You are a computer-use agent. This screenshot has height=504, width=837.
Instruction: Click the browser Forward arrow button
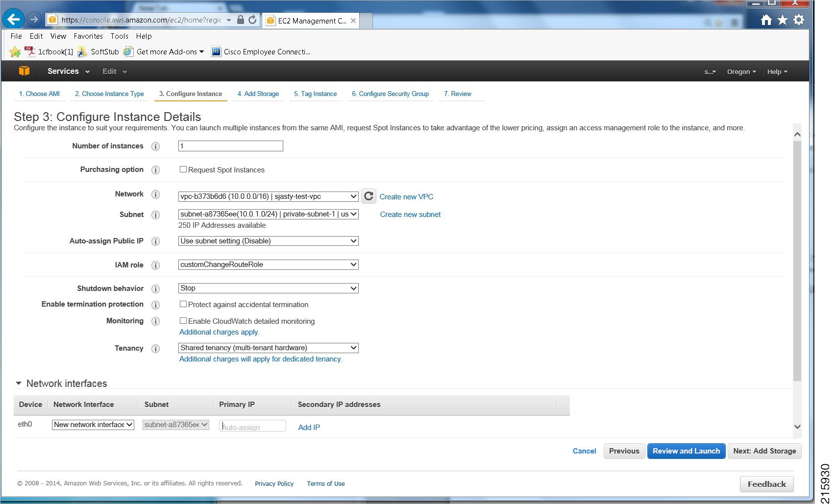[34, 20]
